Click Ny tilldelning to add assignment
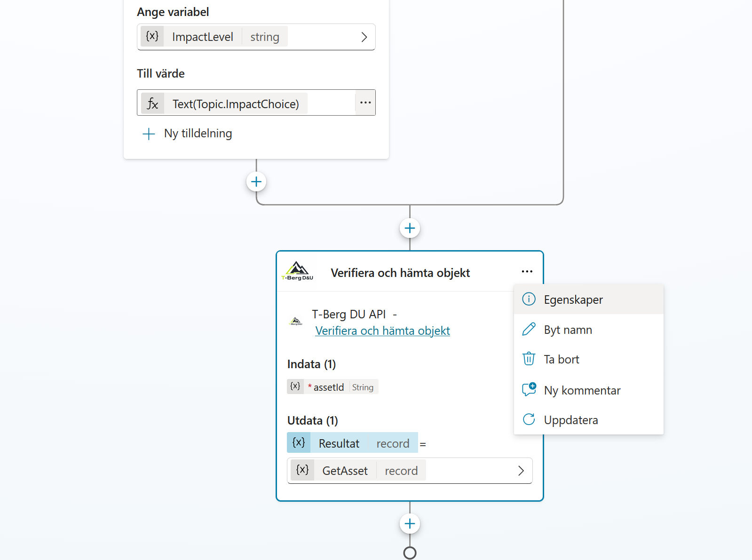 187,134
